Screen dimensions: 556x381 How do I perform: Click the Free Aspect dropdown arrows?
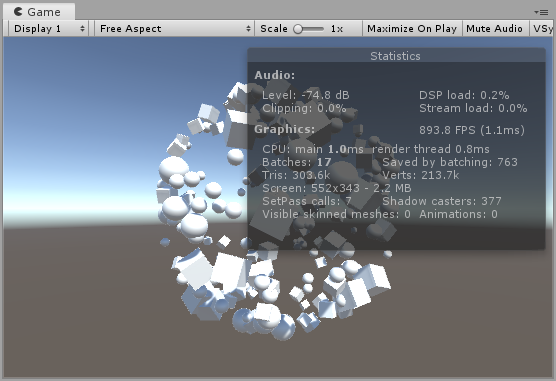click(248, 28)
